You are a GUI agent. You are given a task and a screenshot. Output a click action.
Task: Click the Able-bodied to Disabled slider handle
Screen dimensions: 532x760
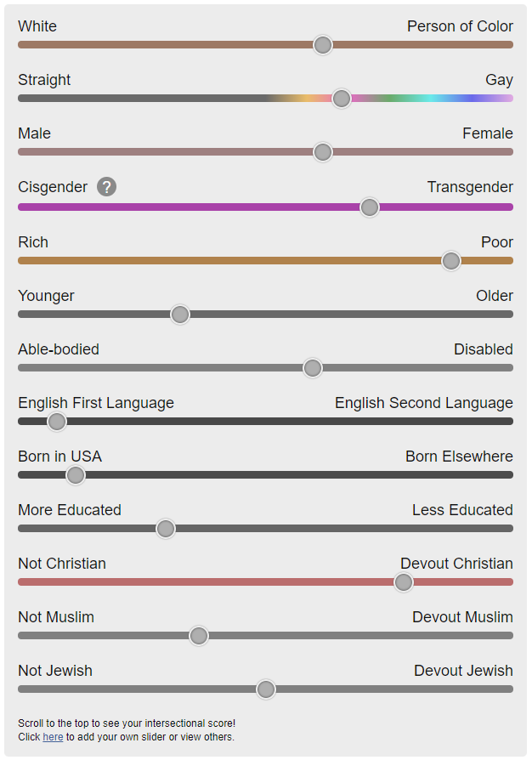[313, 368]
